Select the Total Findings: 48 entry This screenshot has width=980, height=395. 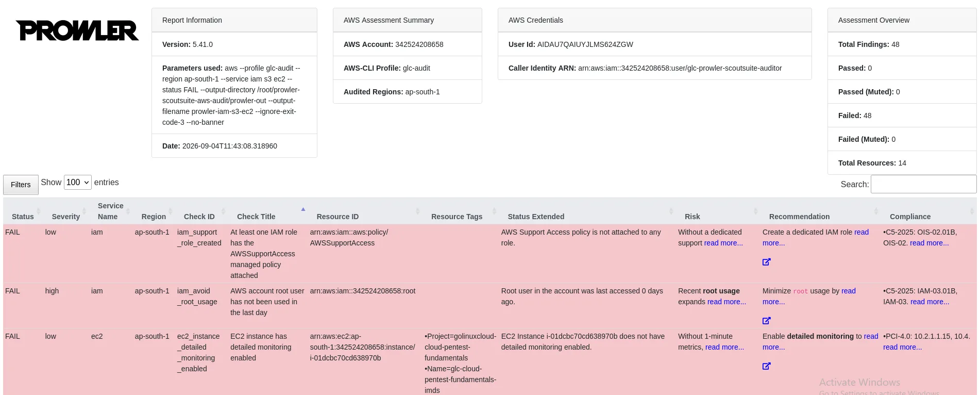pos(902,44)
